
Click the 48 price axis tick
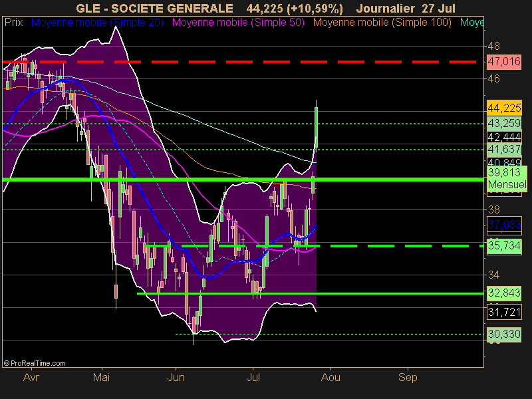(493, 46)
